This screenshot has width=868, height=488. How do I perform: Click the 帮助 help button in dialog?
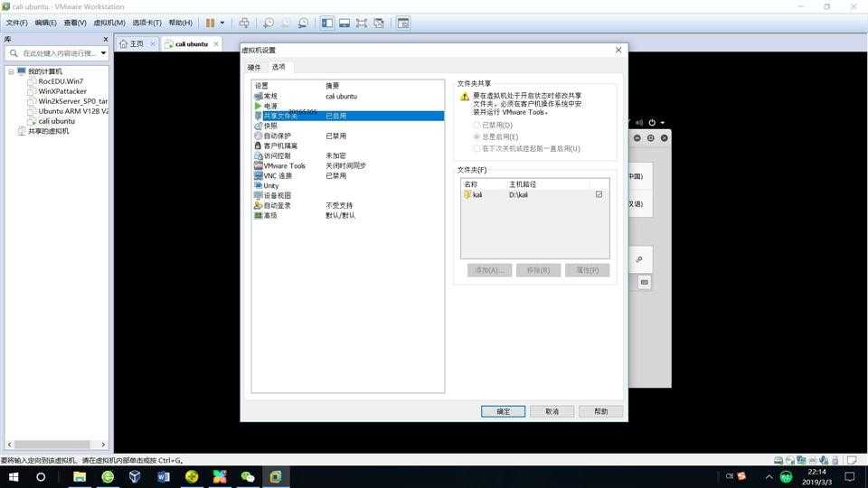coord(601,412)
